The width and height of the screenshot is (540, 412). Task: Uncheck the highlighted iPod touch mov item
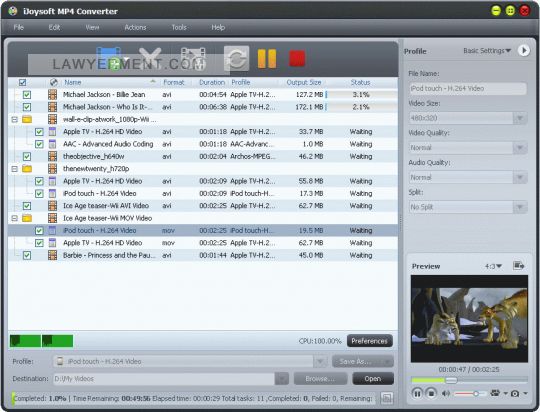point(39,230)
